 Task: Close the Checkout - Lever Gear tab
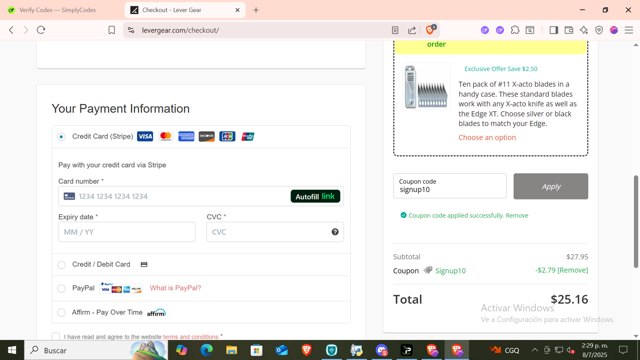(238, 10)
